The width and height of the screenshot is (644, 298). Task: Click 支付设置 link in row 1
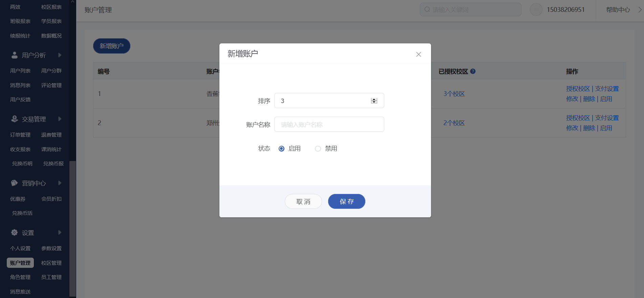607,88
